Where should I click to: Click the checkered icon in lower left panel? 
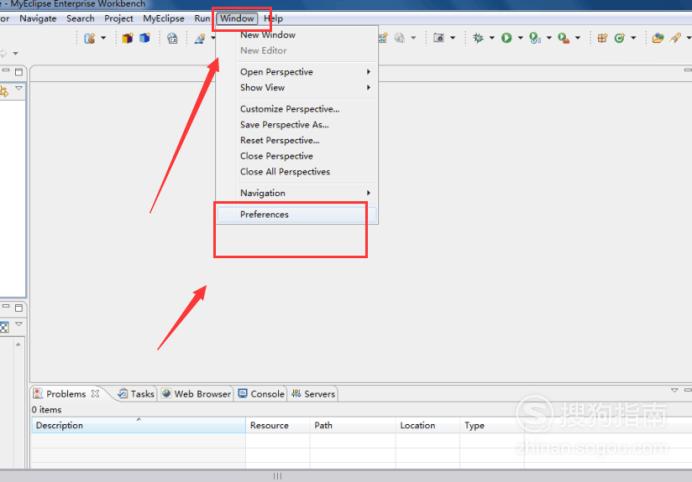point(4,327)
